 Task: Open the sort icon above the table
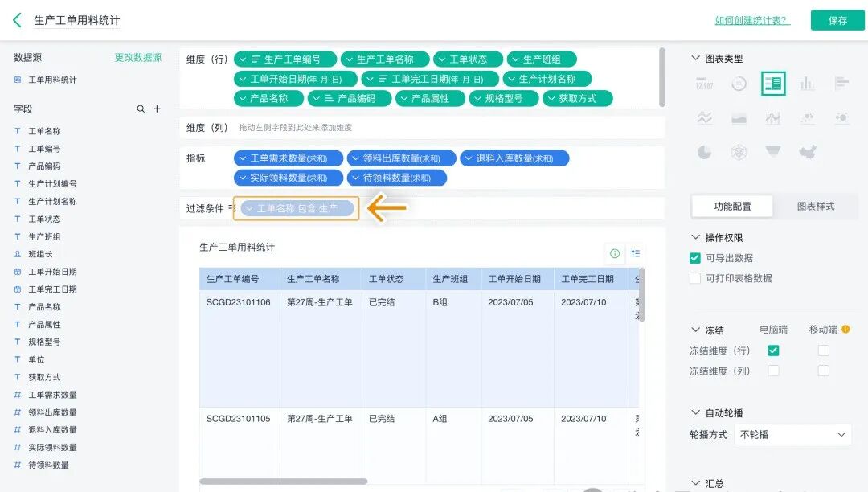[635, 253]
